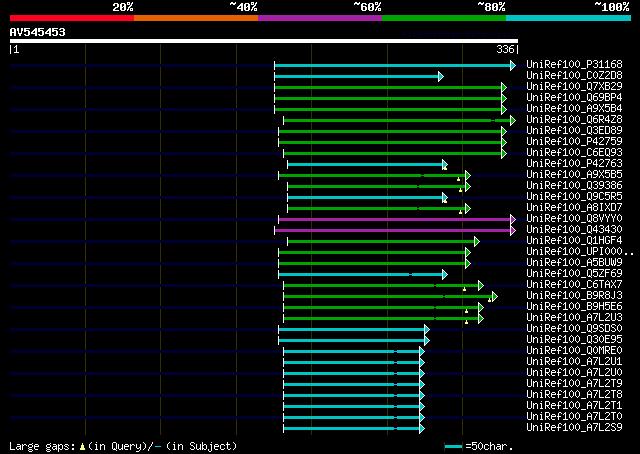Click the arrowhead of the purple UniRef100_Q43430 bar

[513, 230]
